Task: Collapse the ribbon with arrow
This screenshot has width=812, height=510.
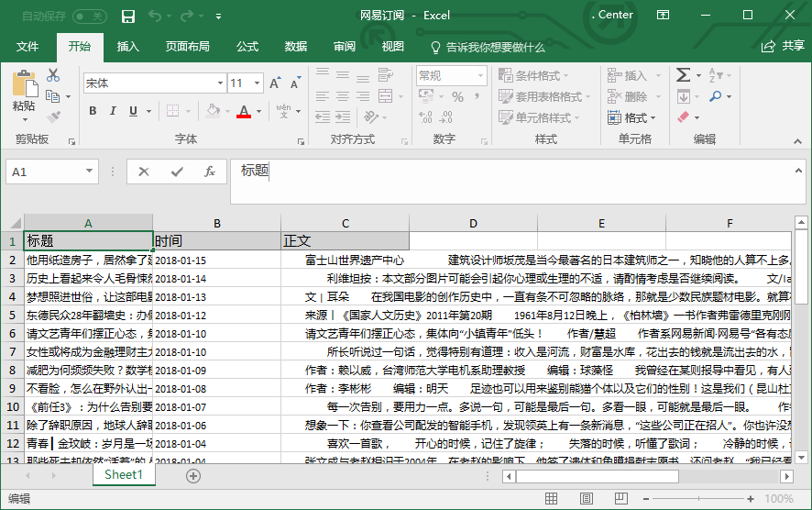Action: (x=797, y=141)
